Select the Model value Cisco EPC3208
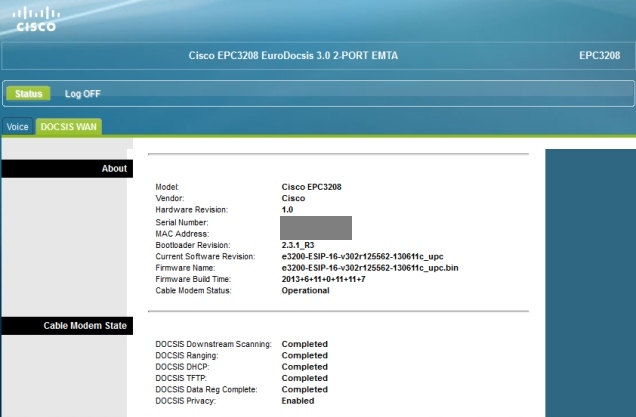Screen dimensions: 636x417 [x=312, y=187]
